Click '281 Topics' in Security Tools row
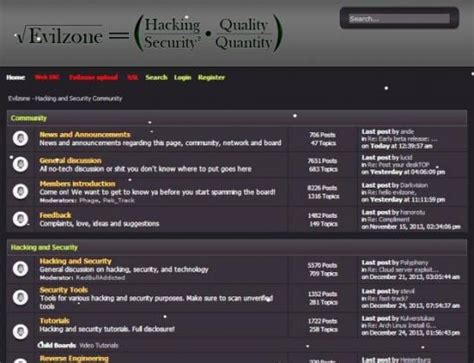 pos(323,302)
